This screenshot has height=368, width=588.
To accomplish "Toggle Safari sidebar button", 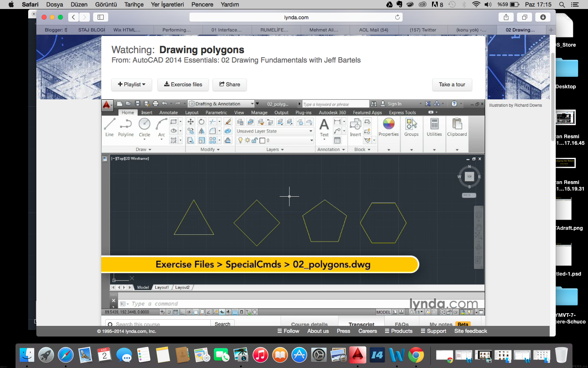I will tap(100, 17).
